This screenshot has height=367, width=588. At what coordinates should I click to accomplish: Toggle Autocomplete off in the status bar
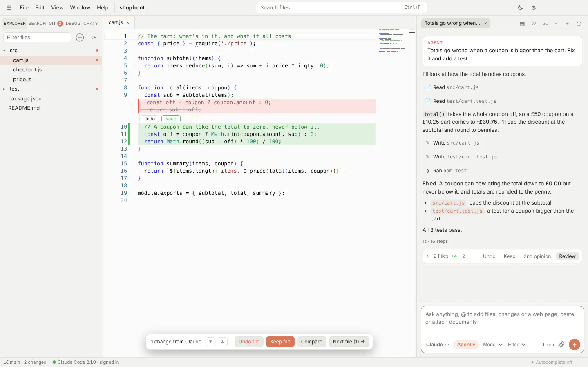552,362
